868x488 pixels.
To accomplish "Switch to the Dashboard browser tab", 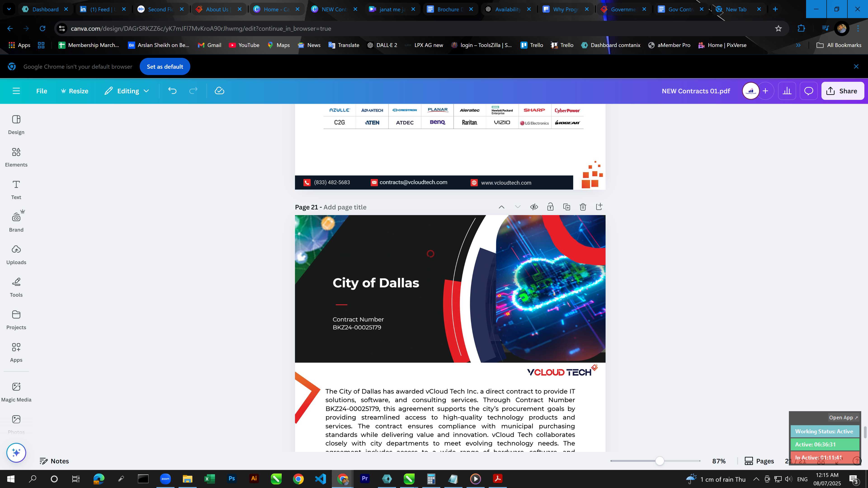I will tap(45, 9).
